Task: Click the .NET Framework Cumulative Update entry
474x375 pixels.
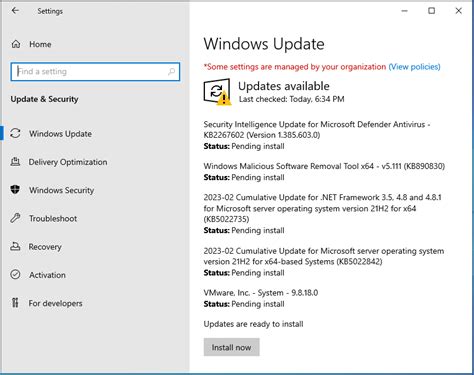Action: click(x=322, y=208)
